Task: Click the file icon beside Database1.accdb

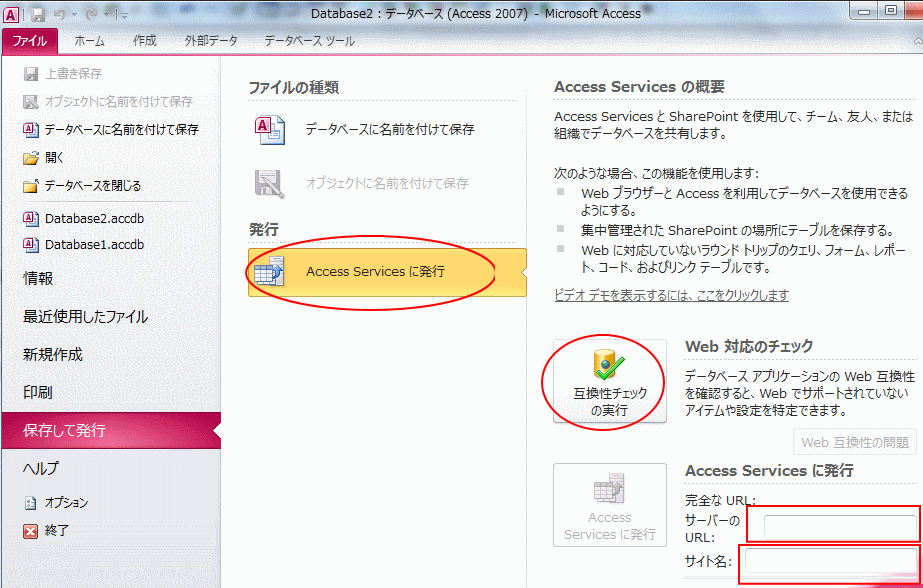Action: tap(31, 244)
